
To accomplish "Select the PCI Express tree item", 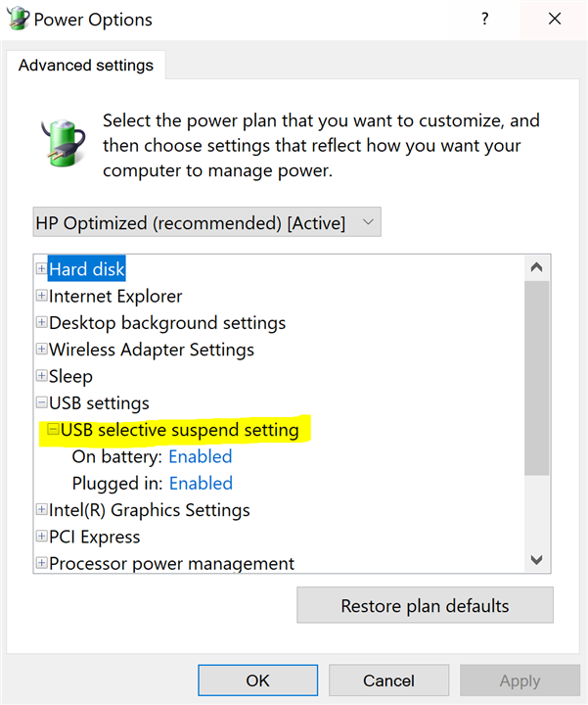I will point(95,537).
